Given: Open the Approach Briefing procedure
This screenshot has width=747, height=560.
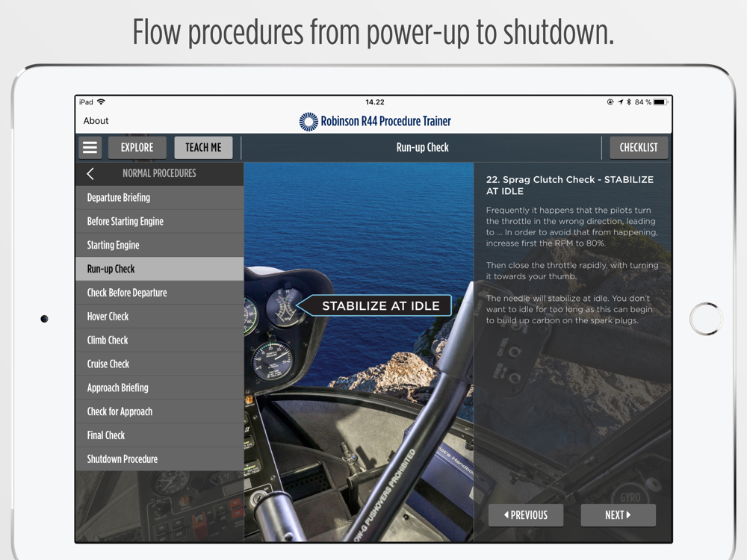Looking at the screenshot, I should (x=160, y=388).
